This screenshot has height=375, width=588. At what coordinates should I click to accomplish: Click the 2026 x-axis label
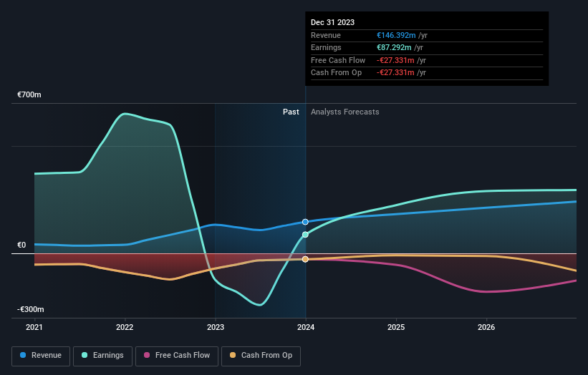pos(486,327)
